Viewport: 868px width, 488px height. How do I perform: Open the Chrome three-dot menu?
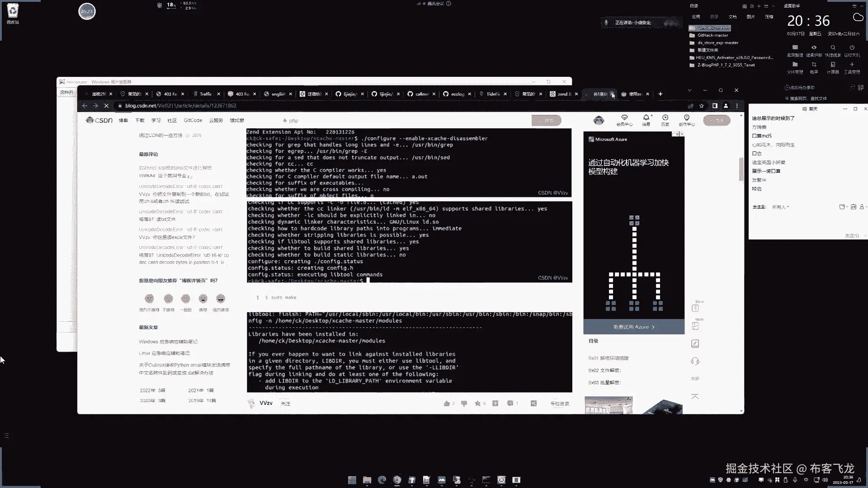coord(737,106)
